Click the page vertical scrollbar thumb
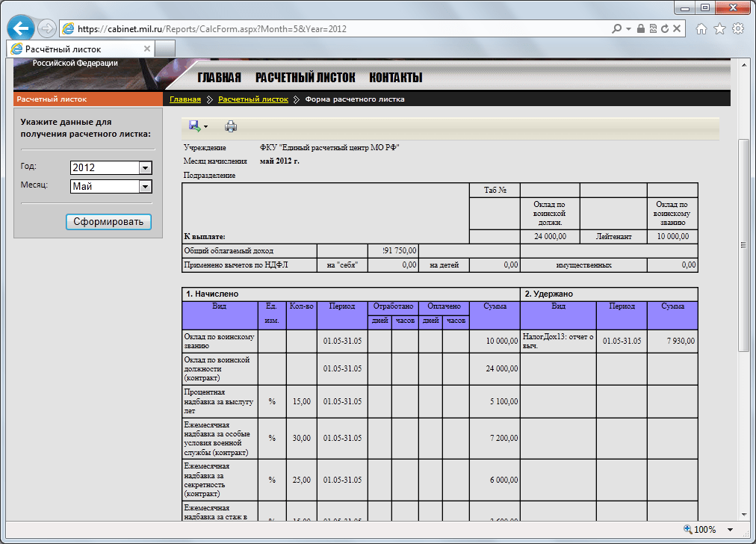This screenshot has width=756, height=544. tap(743, 245)
